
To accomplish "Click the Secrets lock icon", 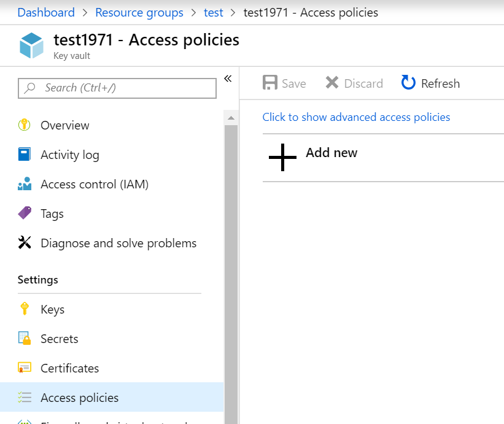I will pos(25,338).
